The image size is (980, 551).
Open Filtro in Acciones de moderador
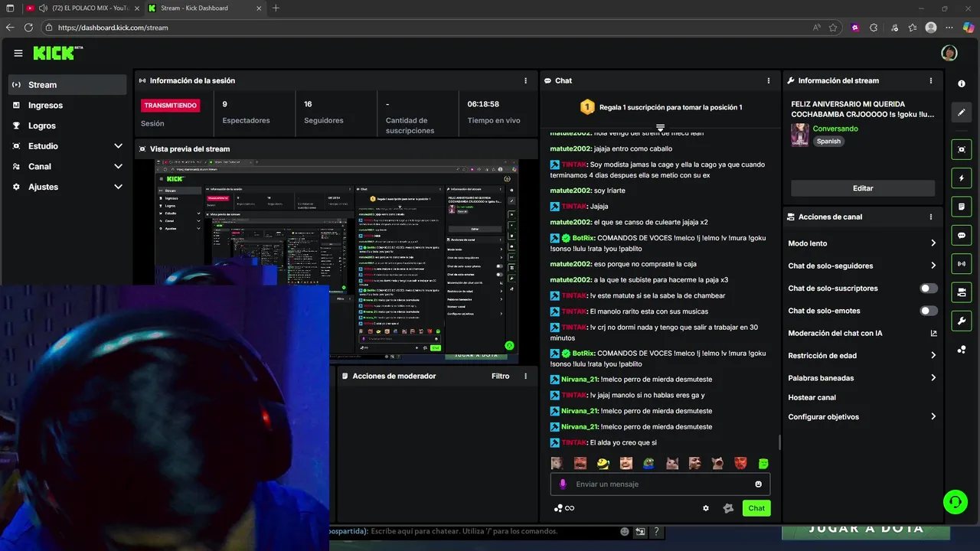[x=501, y=376]
